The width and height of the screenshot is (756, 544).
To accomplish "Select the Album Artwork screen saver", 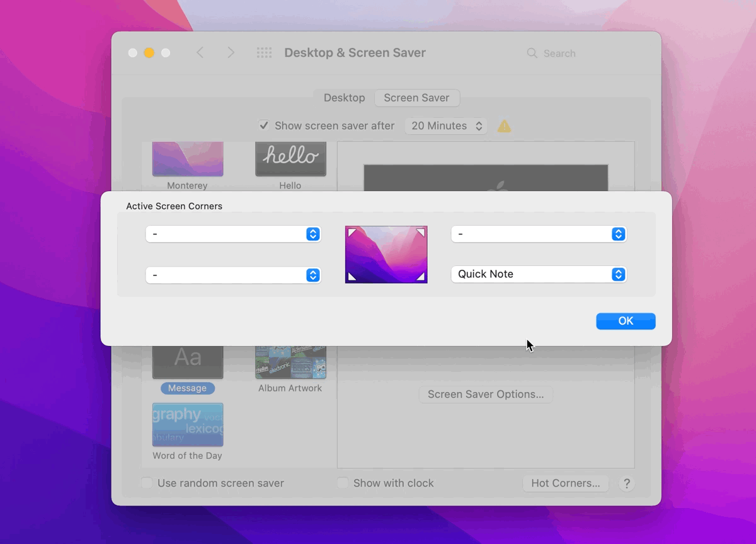I will click(290, 362).
